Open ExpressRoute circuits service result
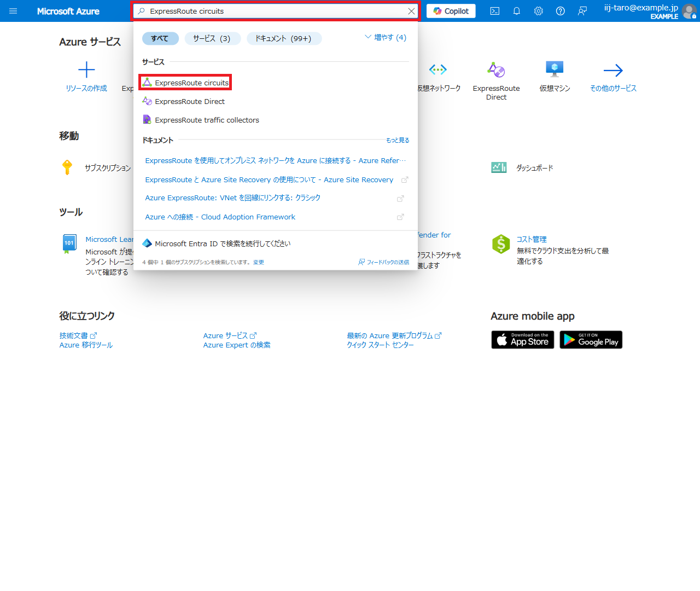 185,83
